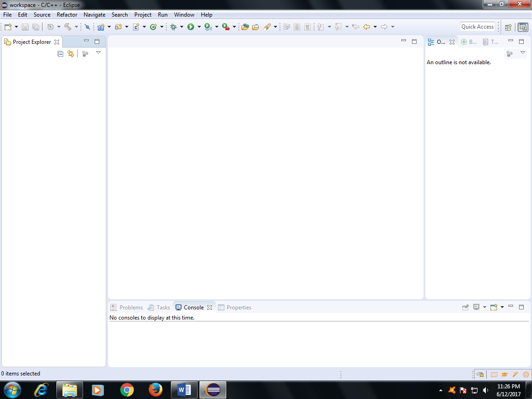Open the Refactor menu
The width and height of the screenshot is (532, 399).
coord(67,14)
